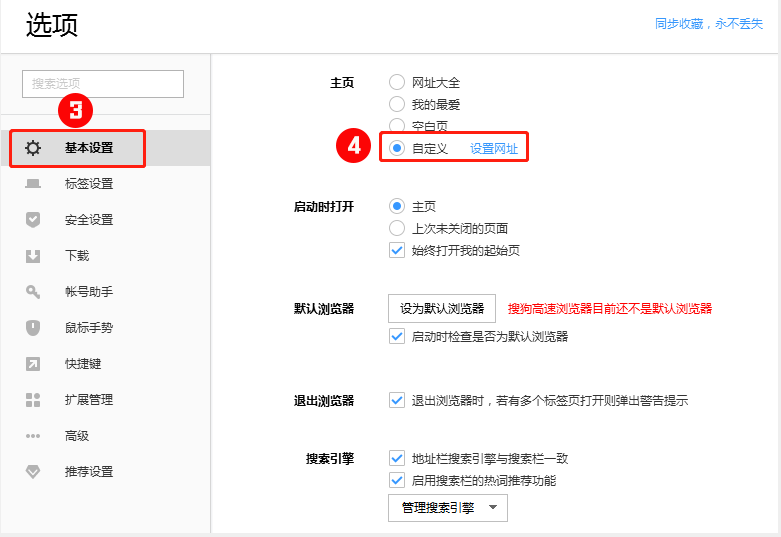
Task: Select the 网址大全 homepage radio button
Action: [x=397, y=83]
